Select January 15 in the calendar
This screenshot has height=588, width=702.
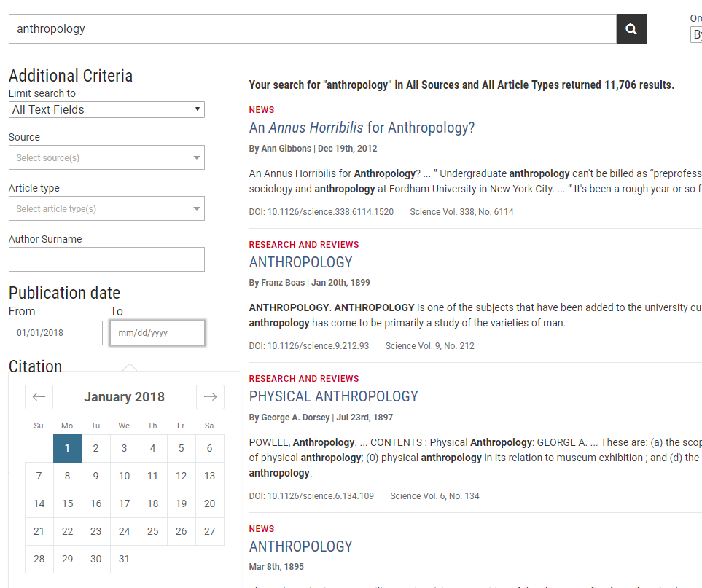(67, 503)
